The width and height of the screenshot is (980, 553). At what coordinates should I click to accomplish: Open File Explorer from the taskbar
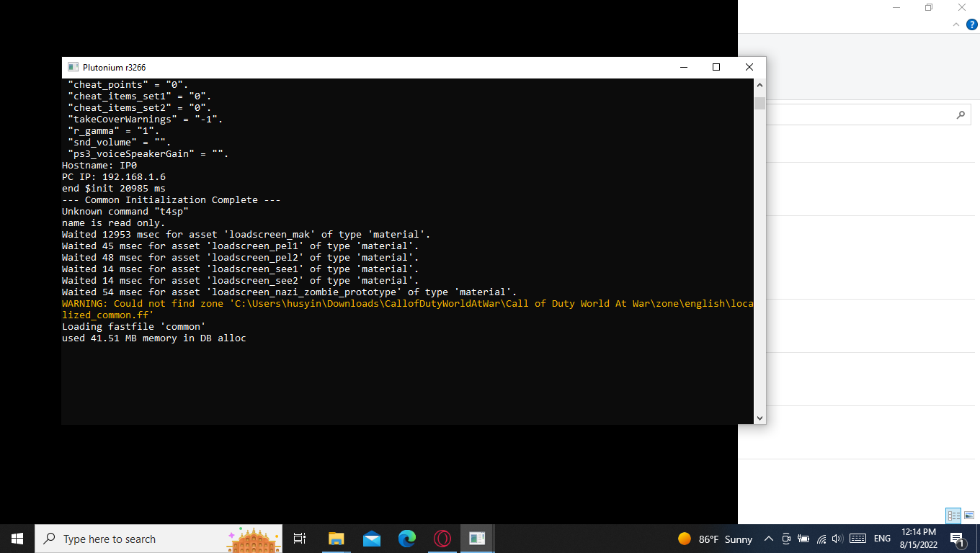[x=336, y=539]
